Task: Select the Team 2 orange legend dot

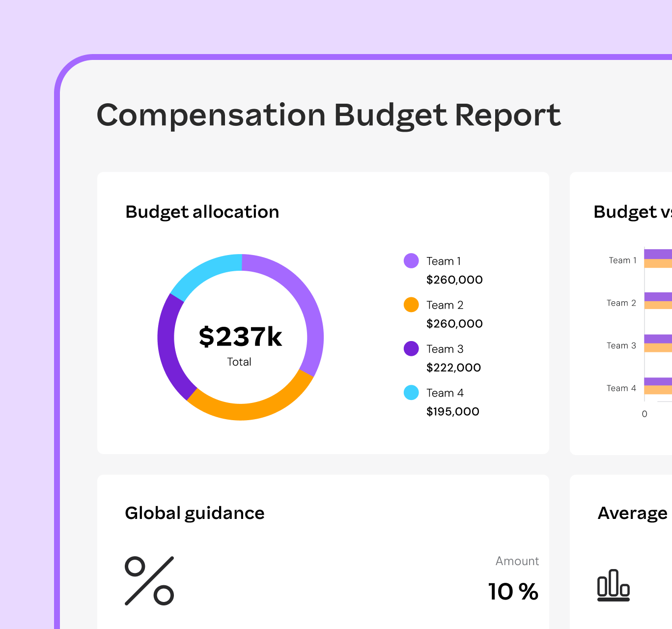Action: click(411, 305)
